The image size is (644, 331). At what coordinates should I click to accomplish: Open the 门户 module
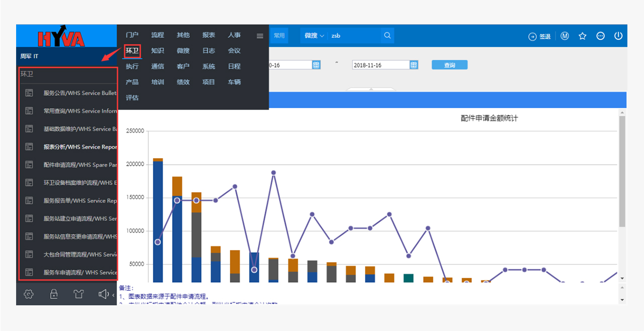132,35
